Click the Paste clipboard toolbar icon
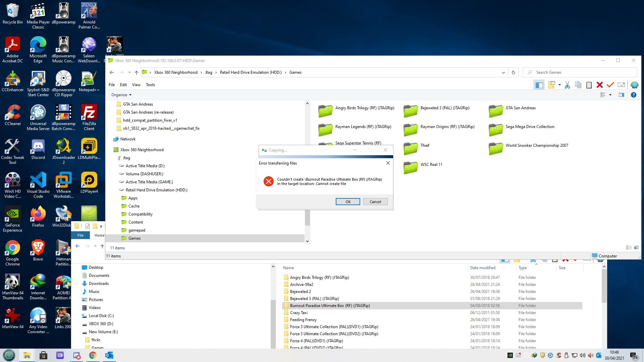The height and width of the screenshot is (362, 644). tap(589, 85)
